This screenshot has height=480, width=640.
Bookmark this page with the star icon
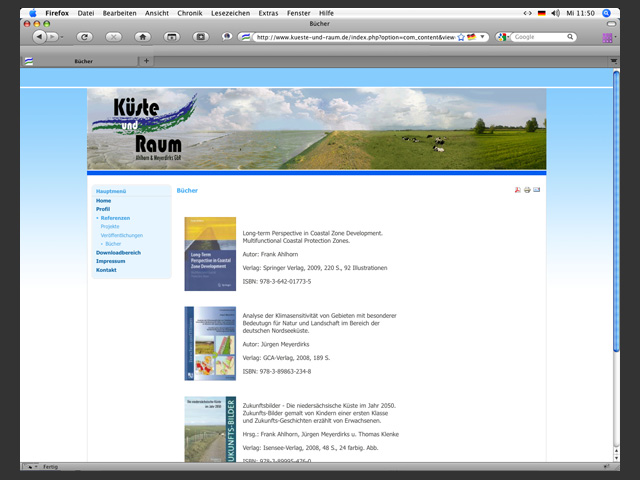(461, 37)
